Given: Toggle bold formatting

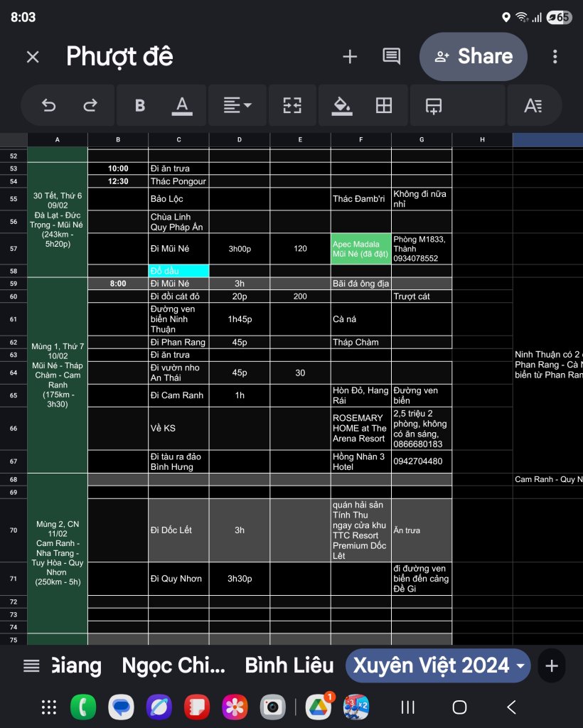Looking at the screenshot, I should 140,105.
